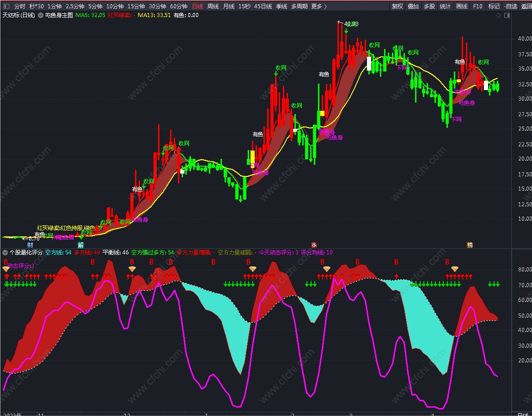Select the 45日线 period tab
The width and height of the screenshot is (532, 416).
263,6
